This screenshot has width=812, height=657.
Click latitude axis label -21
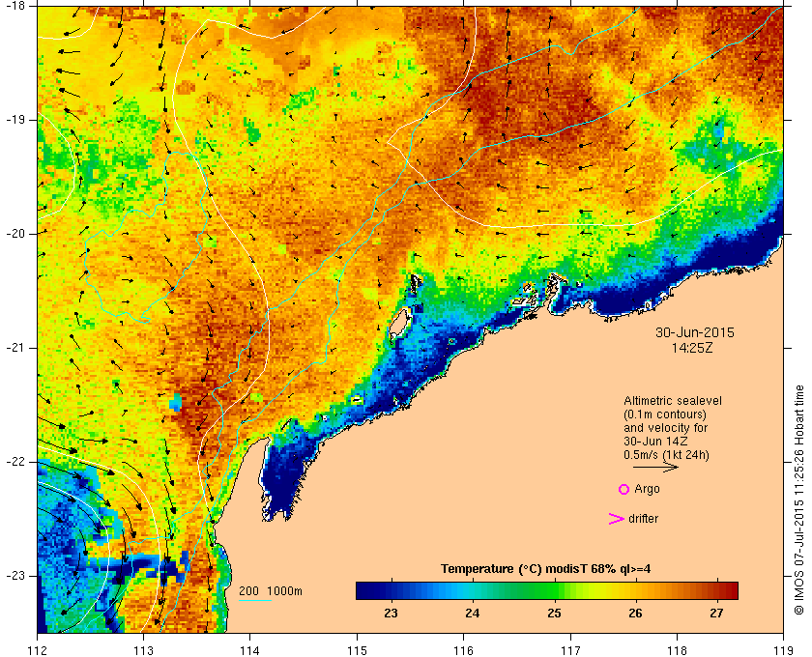click(14, 348)
